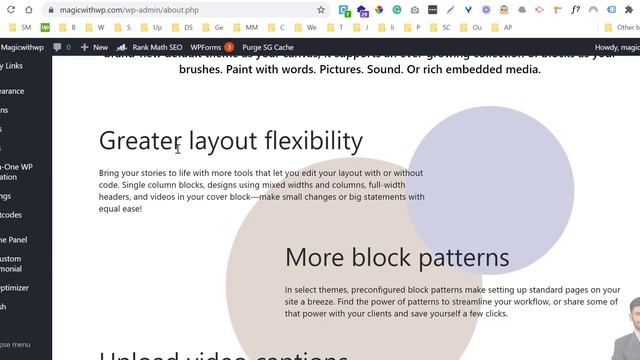Open the SC bookmark folder

point(440,27)
